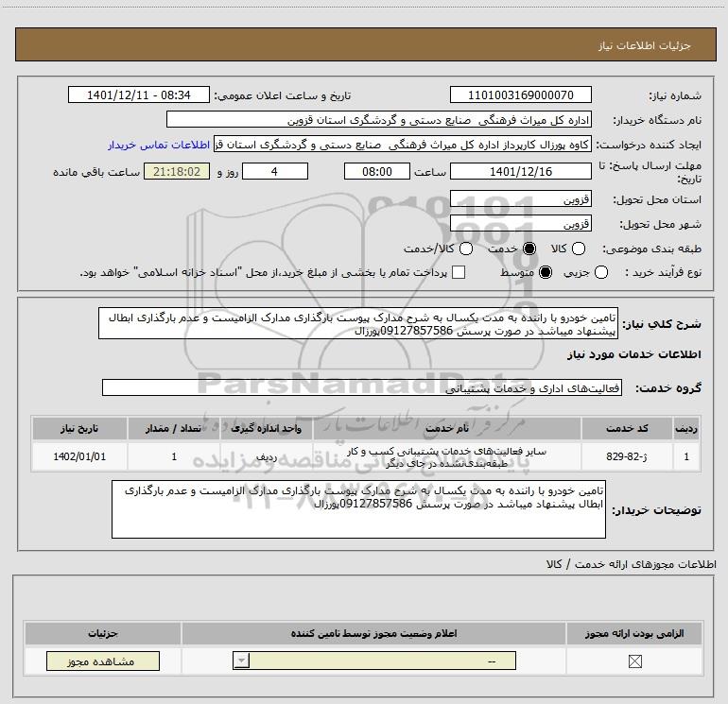The height and width of the screenshot is (704, 728).
Task: Click the الزامی بودن ارائه مجوز header
Action: [x=634, y=633]
